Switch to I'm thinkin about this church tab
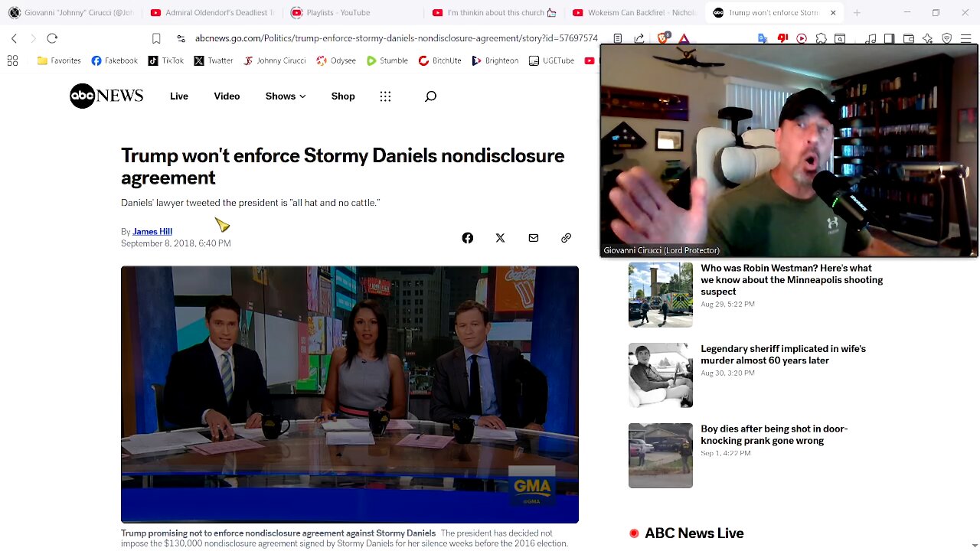Image resolution: width=980 pixels, height=551 pixels. 494,12
